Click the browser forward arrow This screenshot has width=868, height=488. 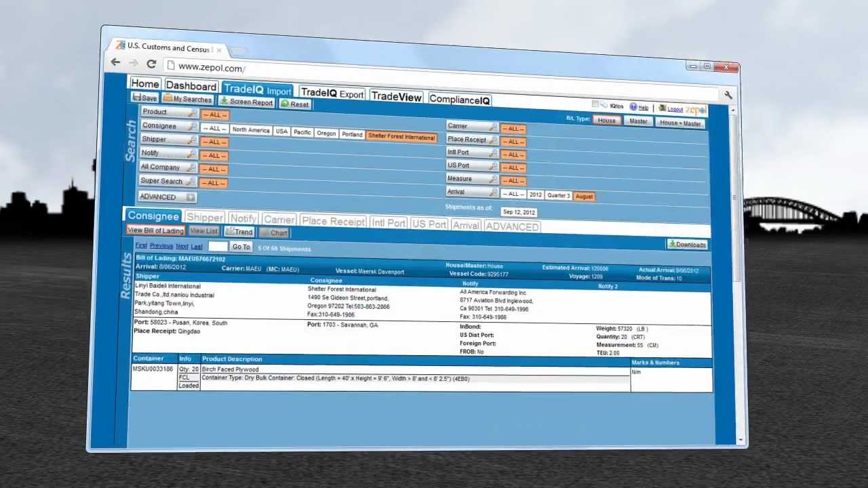click(x=134, y=63)
